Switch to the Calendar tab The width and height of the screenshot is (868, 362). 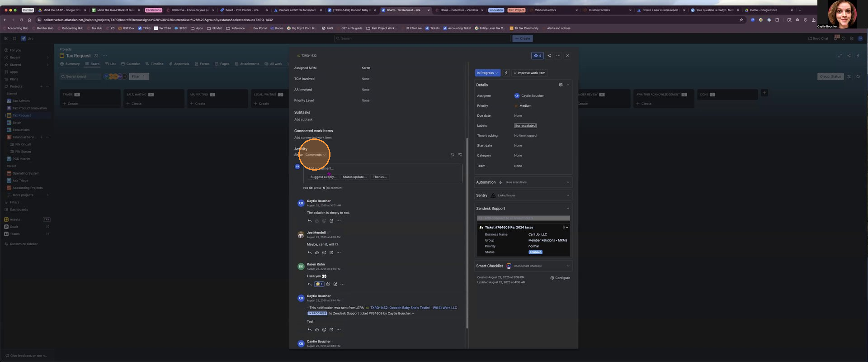[131, 64]
